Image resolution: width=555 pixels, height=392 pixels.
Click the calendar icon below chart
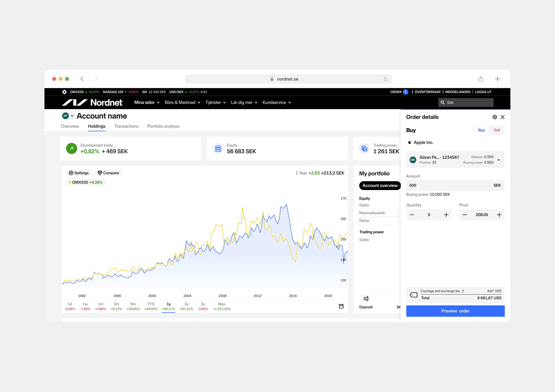point(341,306)
